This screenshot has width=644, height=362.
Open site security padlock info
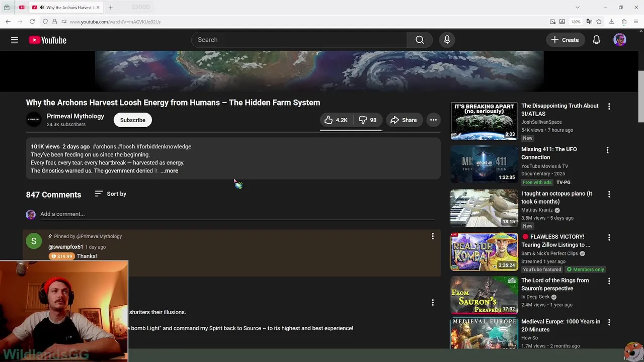[54, 22]
